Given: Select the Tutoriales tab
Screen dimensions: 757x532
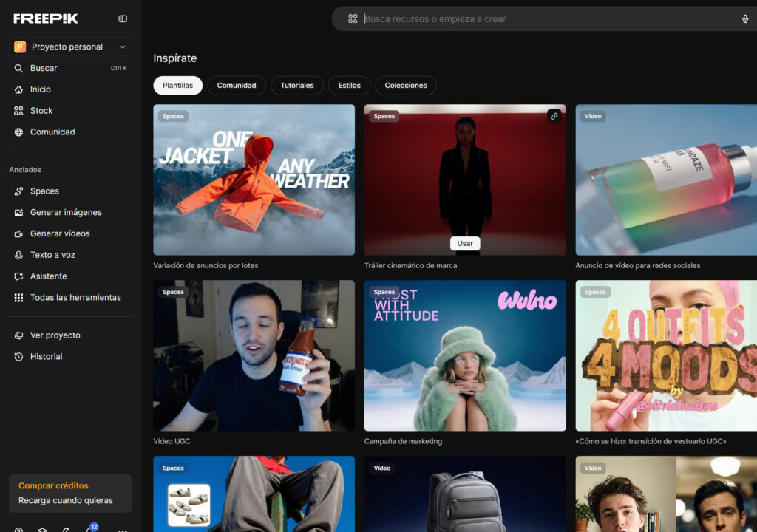Looking at the screenshot, I should click(296, 86).
